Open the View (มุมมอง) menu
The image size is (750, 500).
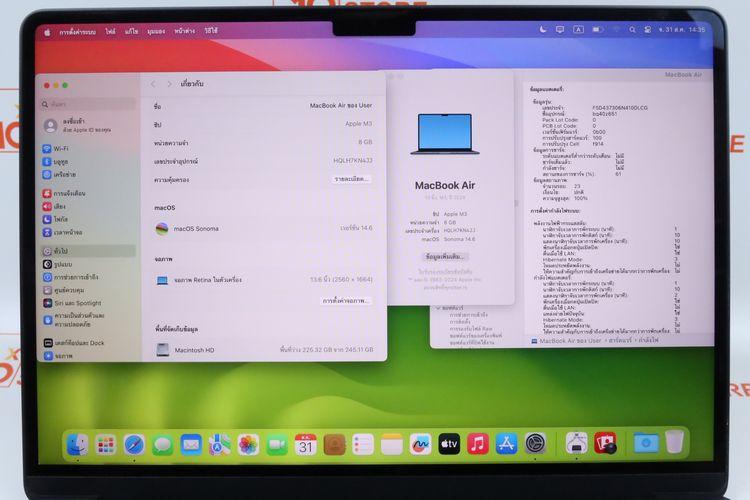156,31
